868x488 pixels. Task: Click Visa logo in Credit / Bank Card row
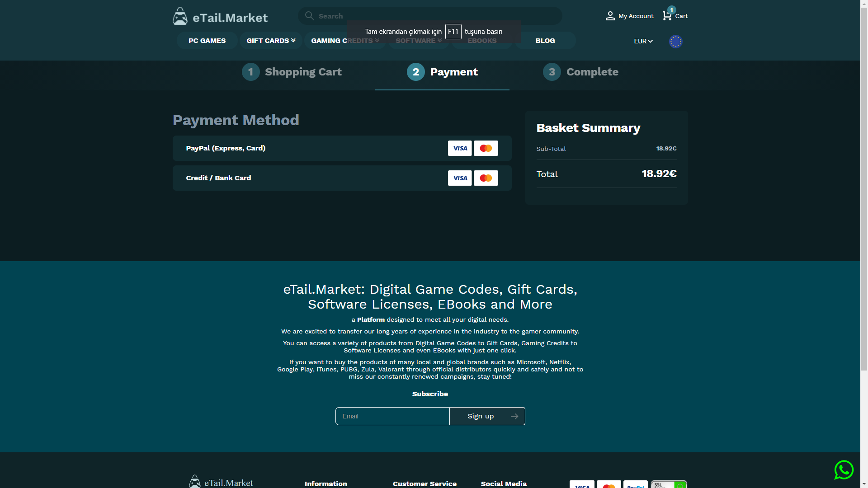[x=460, y=178]
